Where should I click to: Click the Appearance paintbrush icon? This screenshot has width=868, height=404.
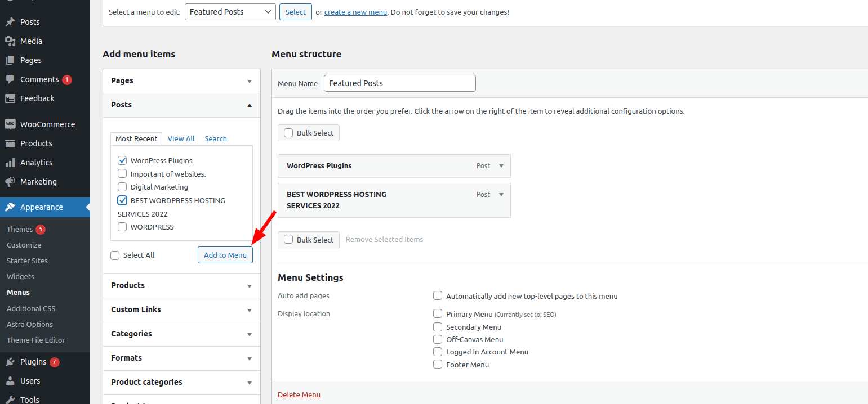click(10, 207)
